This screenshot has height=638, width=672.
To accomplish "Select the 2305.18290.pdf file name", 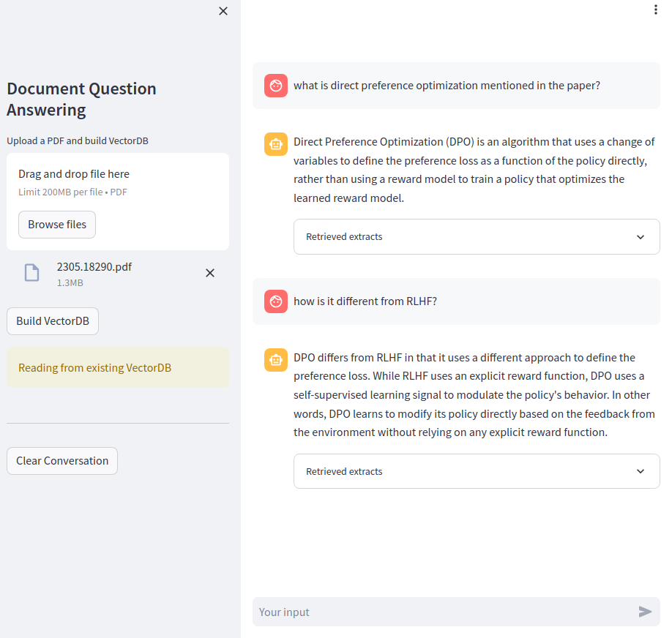I will click(x=94, y=267).
